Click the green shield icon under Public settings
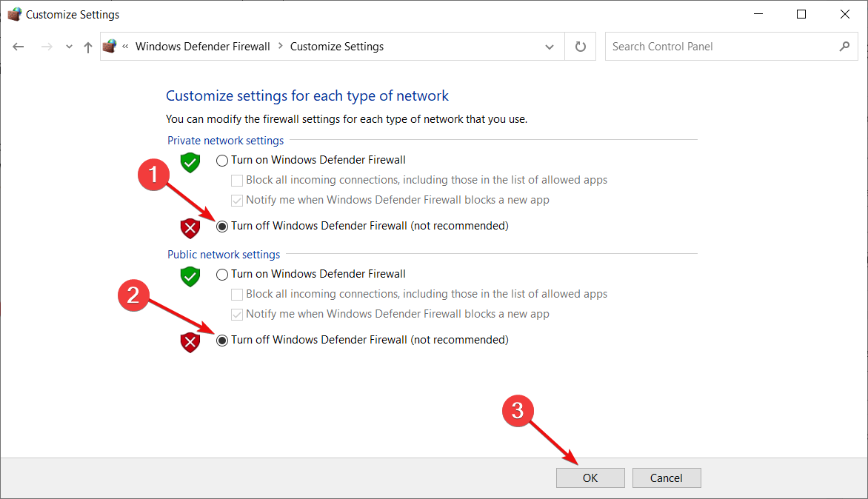This screenshot has width=868, height=499. pos(190,277)
